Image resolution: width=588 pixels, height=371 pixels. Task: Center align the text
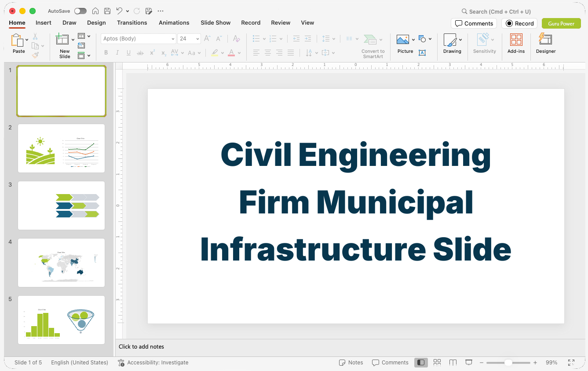click(268, 53)
